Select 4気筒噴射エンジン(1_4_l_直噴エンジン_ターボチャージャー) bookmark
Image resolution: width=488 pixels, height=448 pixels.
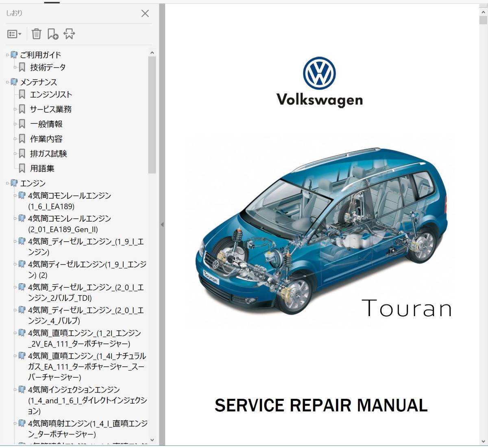coord(87,429)
